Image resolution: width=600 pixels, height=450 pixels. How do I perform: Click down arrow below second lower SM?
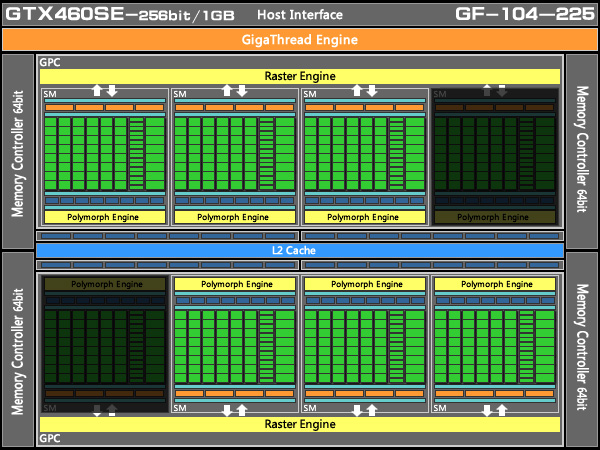point(227,411)
